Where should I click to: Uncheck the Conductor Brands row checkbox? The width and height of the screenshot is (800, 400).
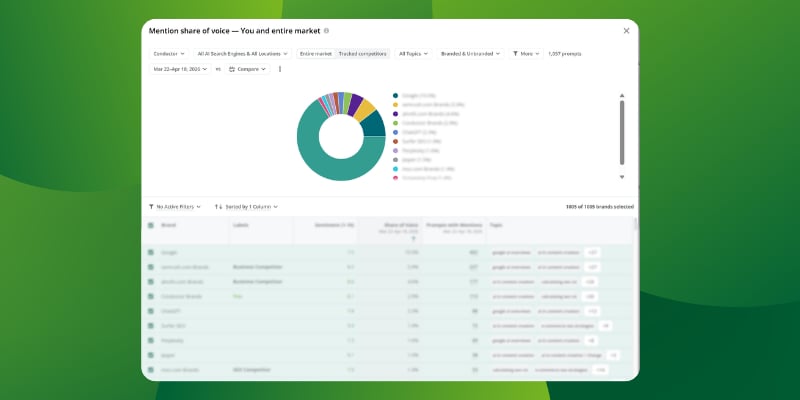pos(151,296)
